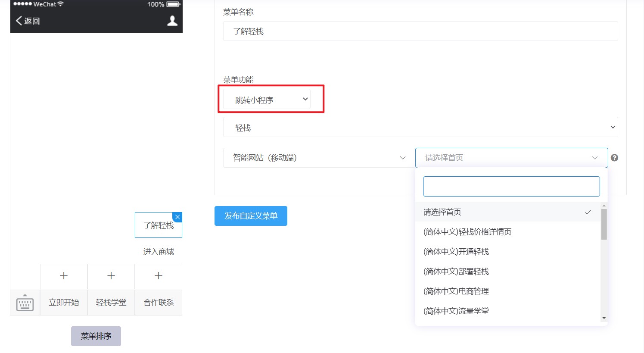Click the search box in dropdown list

511,186
